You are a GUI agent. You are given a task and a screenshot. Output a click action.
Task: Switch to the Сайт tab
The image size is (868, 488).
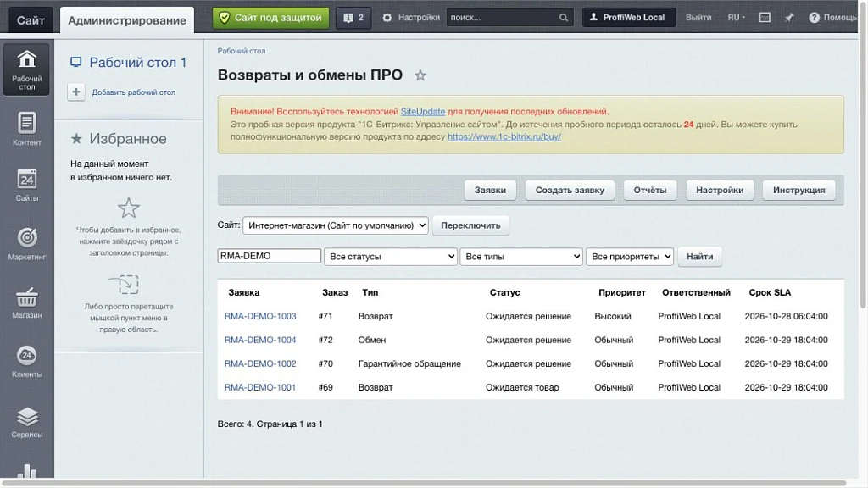(31, 20)
